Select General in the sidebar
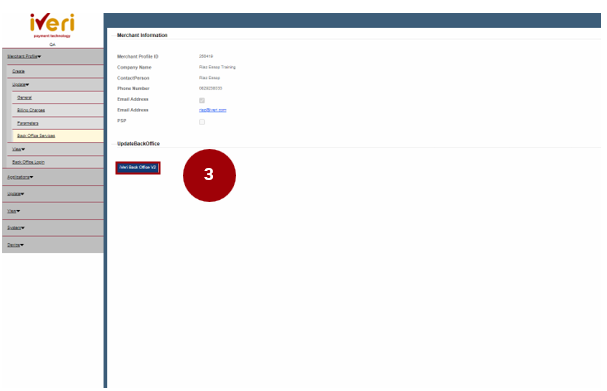The width and height of the screenshot is (607, 391). (x=24, y=98)
